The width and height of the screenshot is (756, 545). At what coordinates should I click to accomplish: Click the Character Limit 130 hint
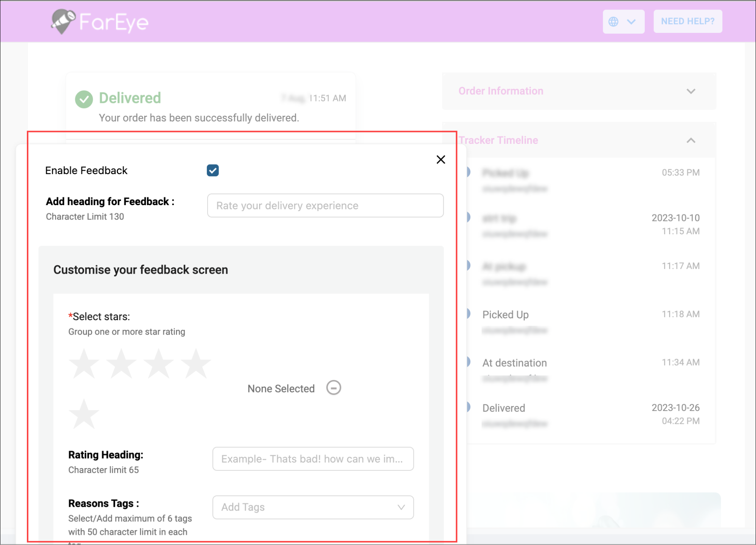85,217
